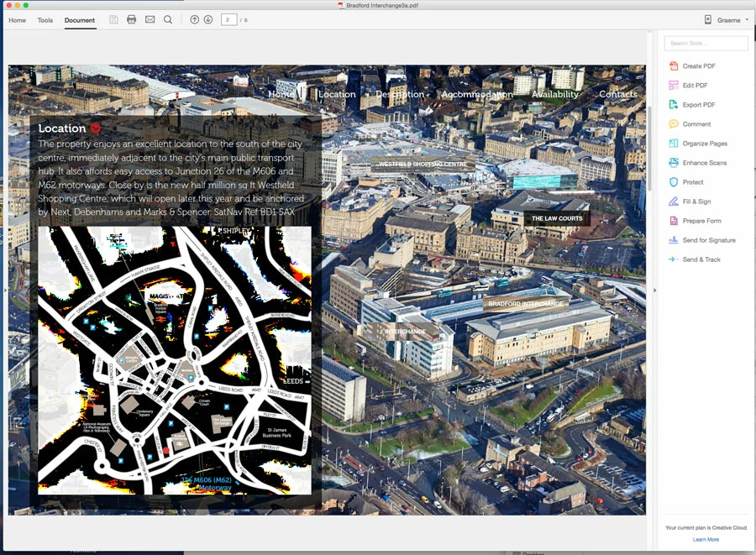Click the Comment speech bubble icon

pyautogui.click(x=674, y=123)
